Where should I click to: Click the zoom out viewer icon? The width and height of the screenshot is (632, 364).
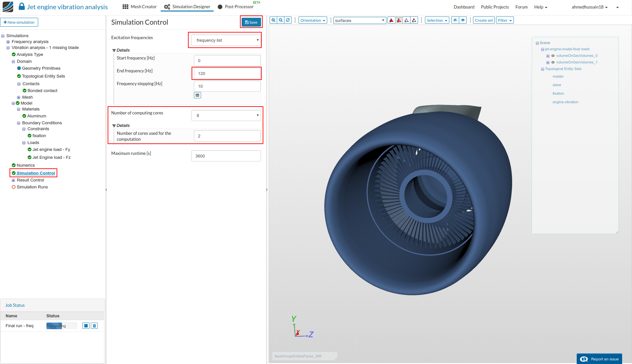tap(281, 20)
